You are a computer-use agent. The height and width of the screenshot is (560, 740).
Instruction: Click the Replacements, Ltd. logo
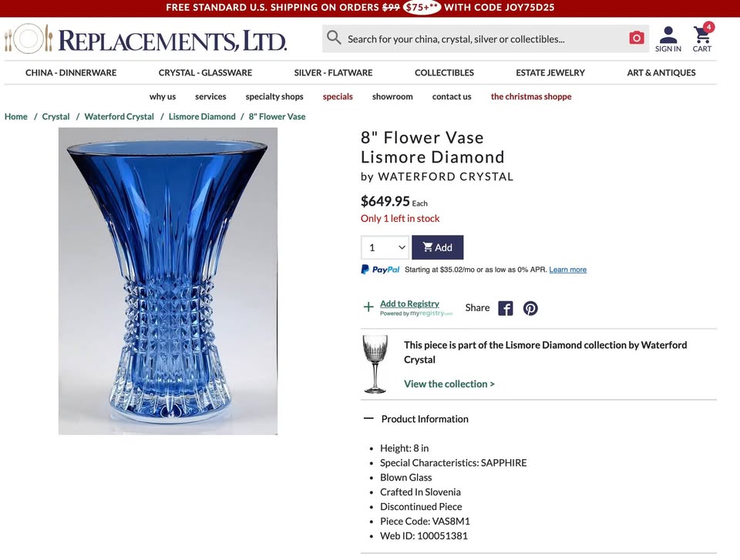(146, 39)
